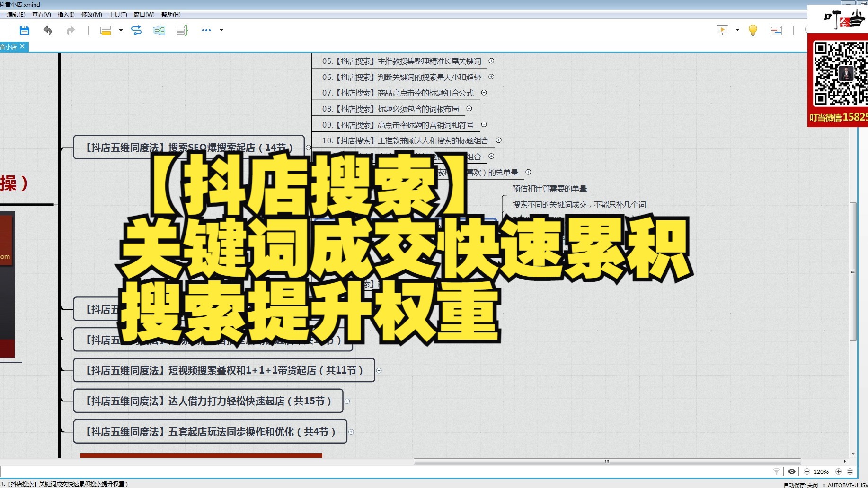Open the topic insert dropdown arrow
Screen dimensions: 868x488
(121, 30)
